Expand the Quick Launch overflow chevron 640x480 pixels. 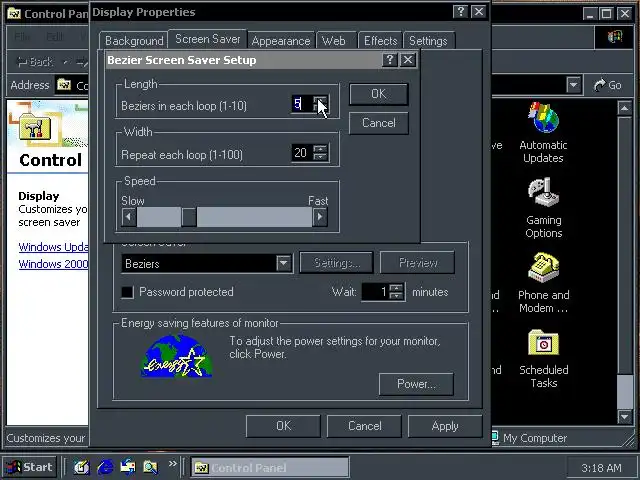click(173, 464)
